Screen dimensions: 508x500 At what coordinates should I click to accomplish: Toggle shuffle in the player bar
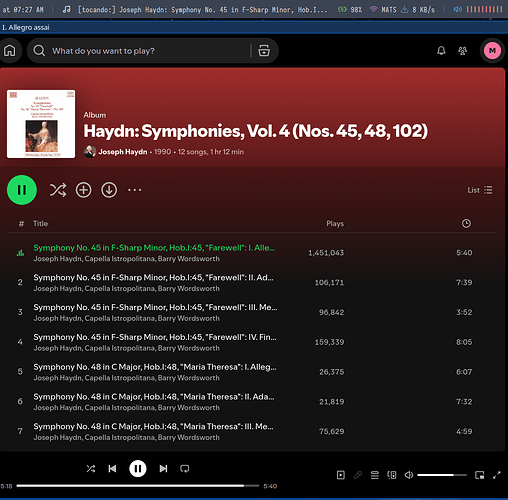(x=91, y=469)
